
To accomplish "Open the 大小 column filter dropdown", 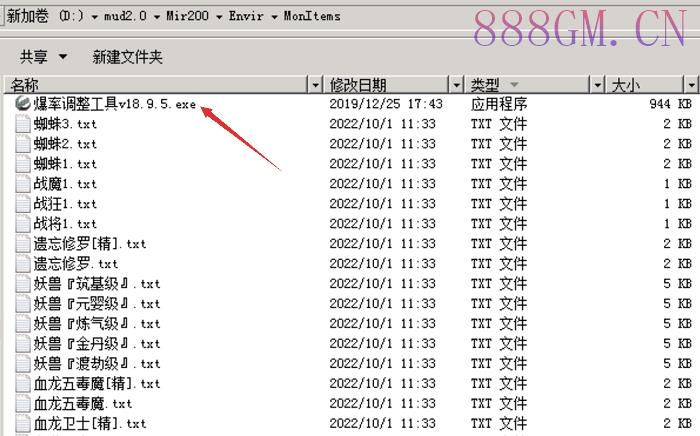I will click(x=692, y=84).
